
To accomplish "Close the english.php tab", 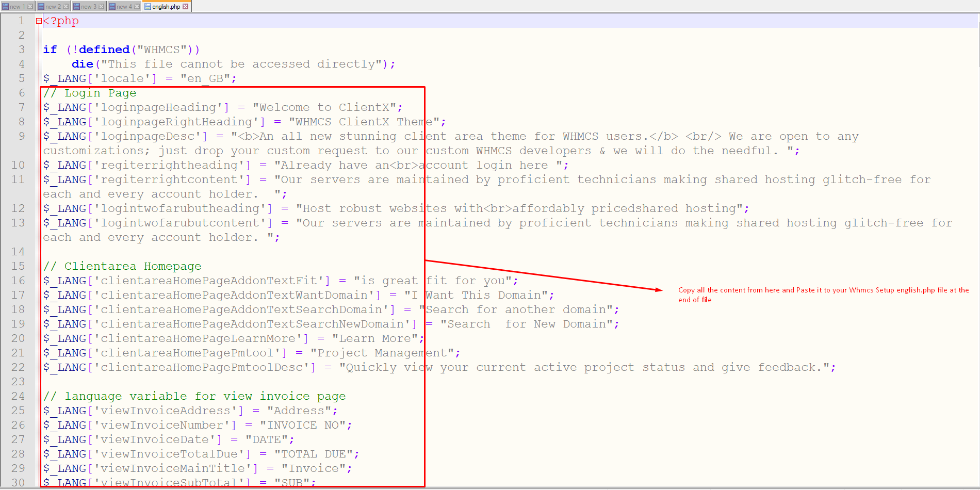I will tap(186, 7).
